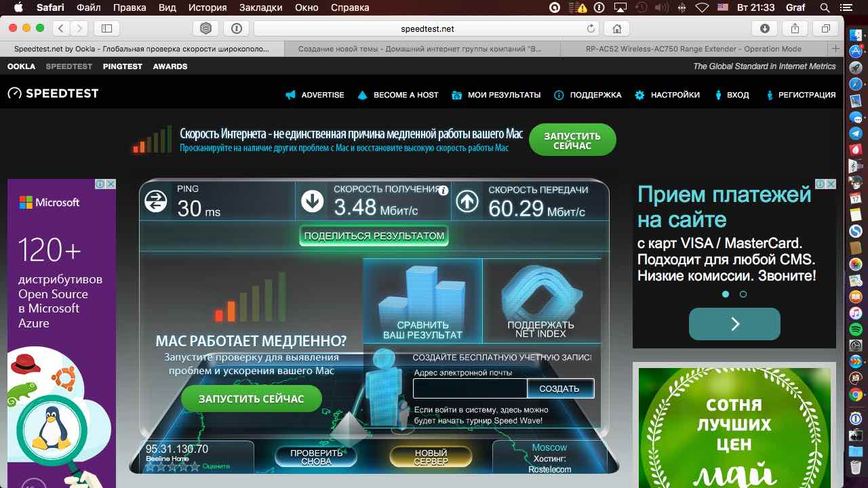
Task: Show all tabs overview
Action: [x=825, y=28]
